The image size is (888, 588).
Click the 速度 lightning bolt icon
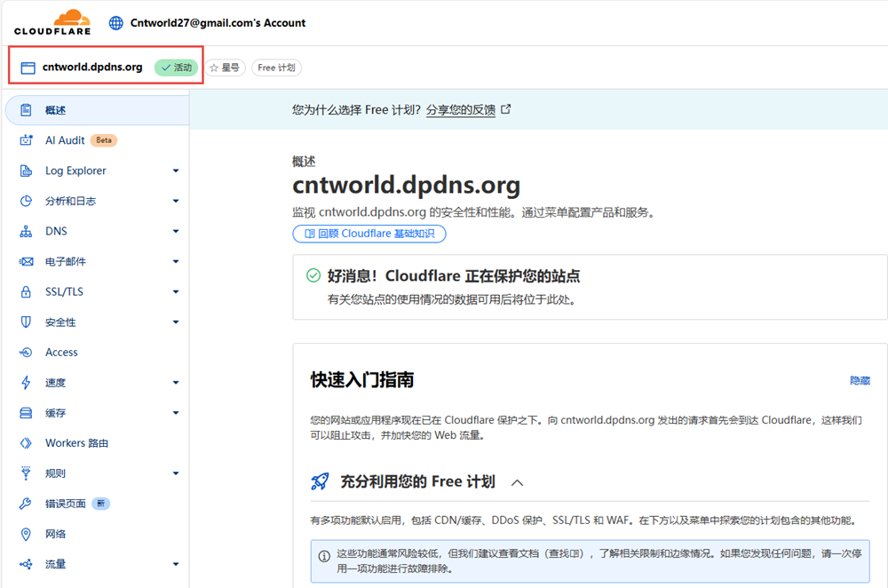point(26,382)
